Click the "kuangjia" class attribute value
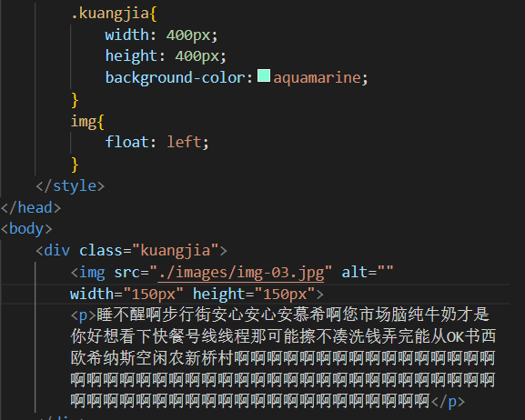The image size is (525, 420). tap(176, 251)
